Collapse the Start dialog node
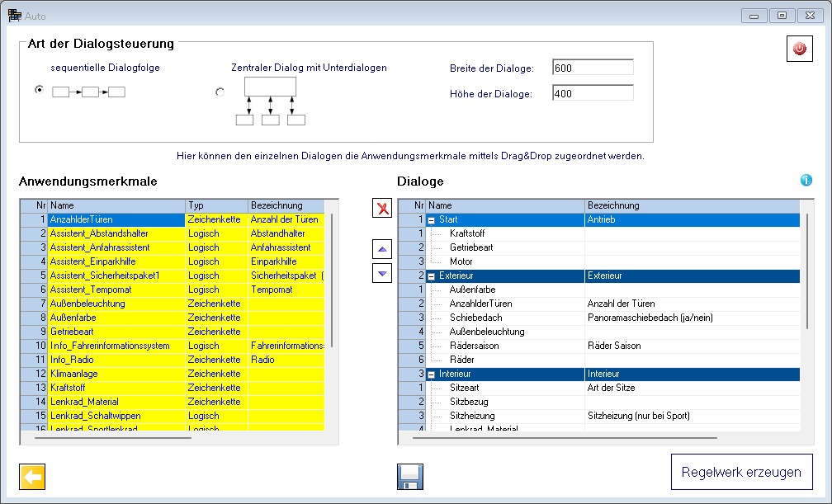The image size is (832, 504). click(x=431, y=220)
